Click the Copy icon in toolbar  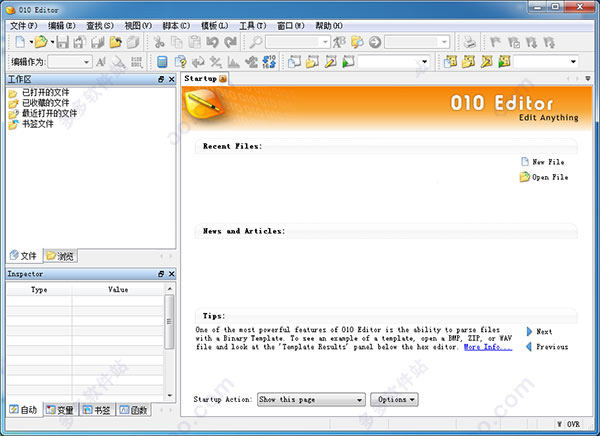176,42
